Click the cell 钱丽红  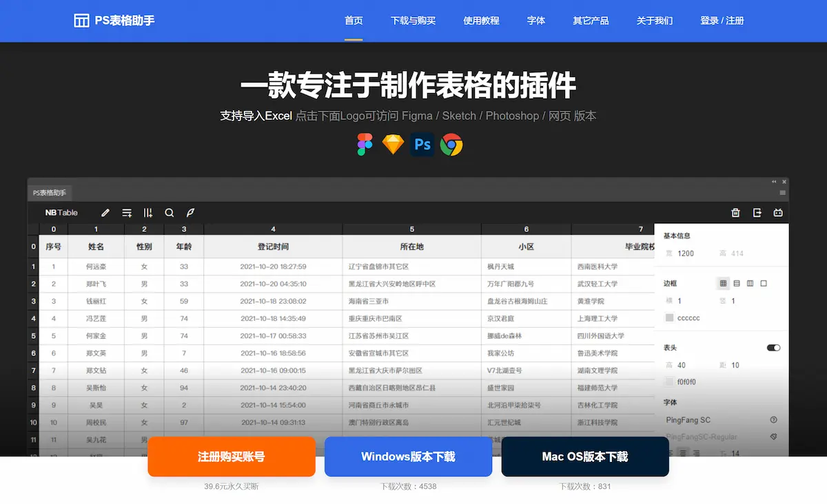[x=96, y=302]
